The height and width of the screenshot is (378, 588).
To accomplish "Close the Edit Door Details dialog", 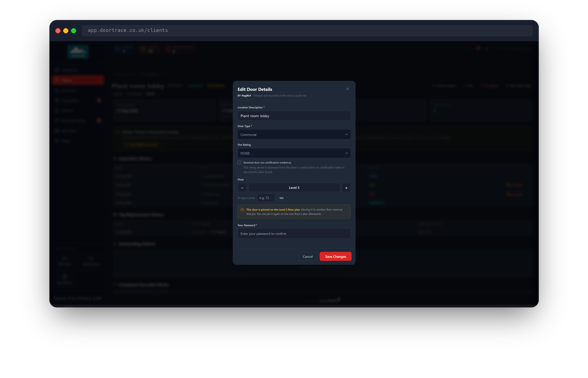I will click(347, 89).
